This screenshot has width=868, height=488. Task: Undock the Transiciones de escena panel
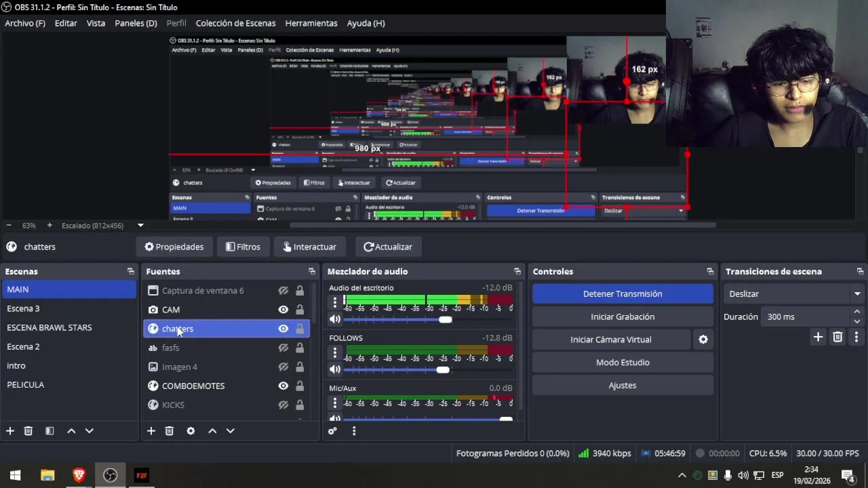(x=860, y=271)
